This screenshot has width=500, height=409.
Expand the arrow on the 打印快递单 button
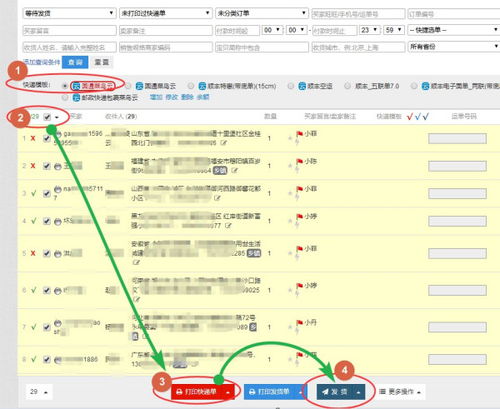[228, 392]
